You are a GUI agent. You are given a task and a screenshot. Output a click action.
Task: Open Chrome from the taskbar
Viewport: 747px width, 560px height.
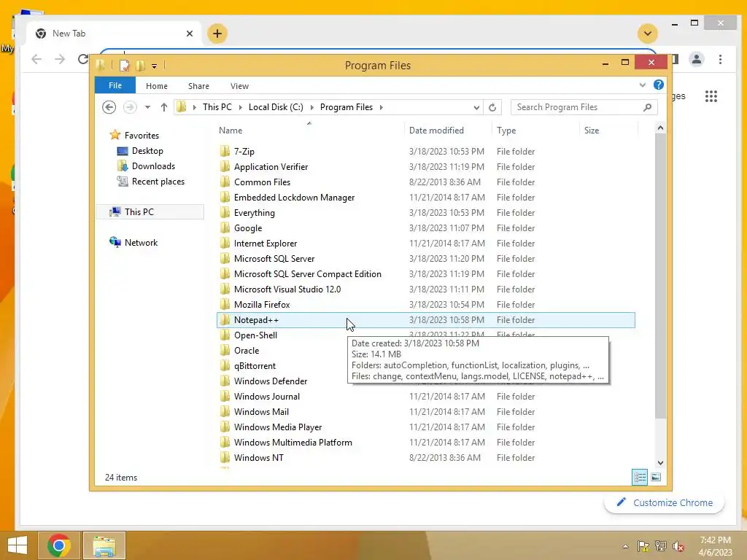click(59, 545)
